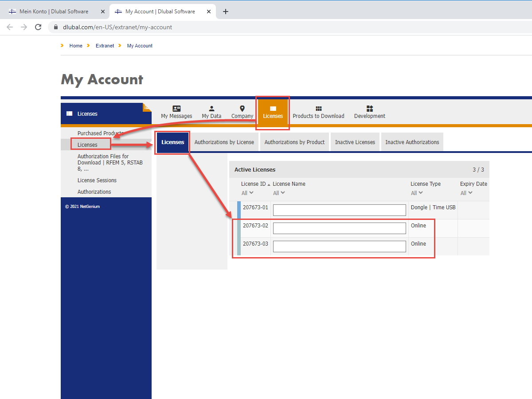This screenshot has height=399, width=532.
Task: Open the Extranet breadcrumb link
Action: [x=105, y=45]
